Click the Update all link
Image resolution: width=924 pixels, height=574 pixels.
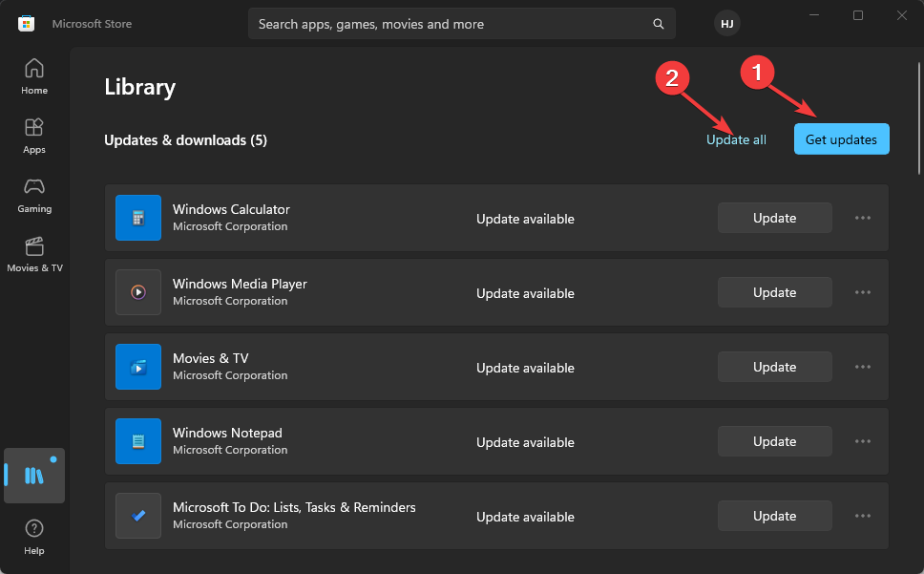[x=736, y=139]
